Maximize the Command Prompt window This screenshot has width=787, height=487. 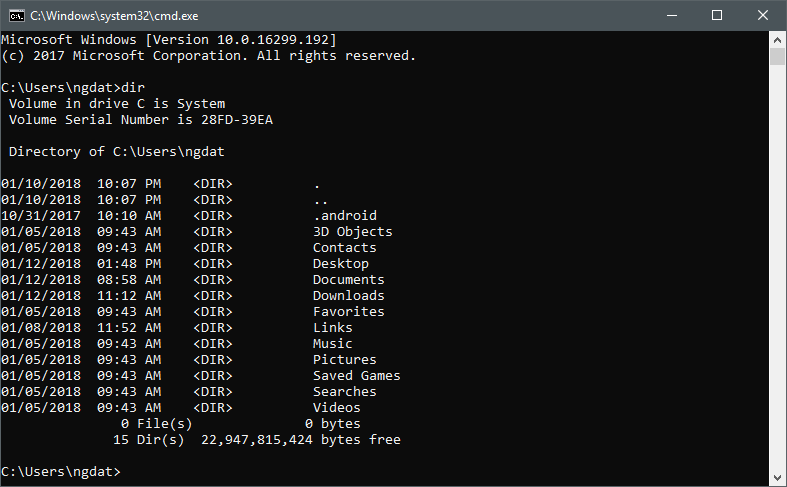(x=717, y=15)
